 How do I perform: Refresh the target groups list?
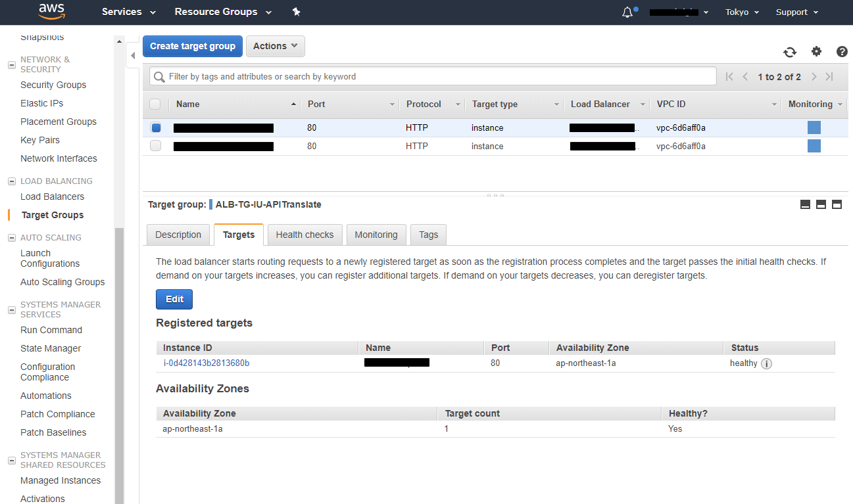(789, 52)
